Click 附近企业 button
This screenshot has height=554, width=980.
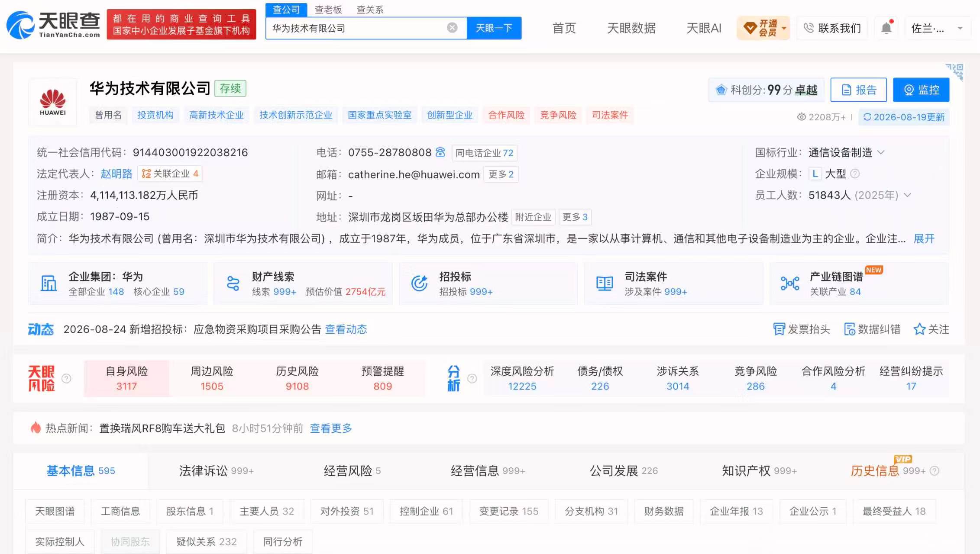click(533, 217)
